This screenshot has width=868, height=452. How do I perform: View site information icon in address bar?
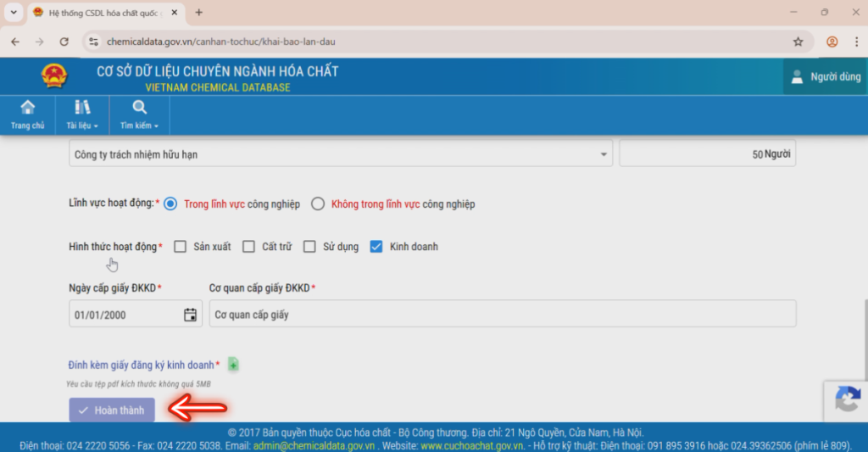pyautogui.click(x=93, y=42)
